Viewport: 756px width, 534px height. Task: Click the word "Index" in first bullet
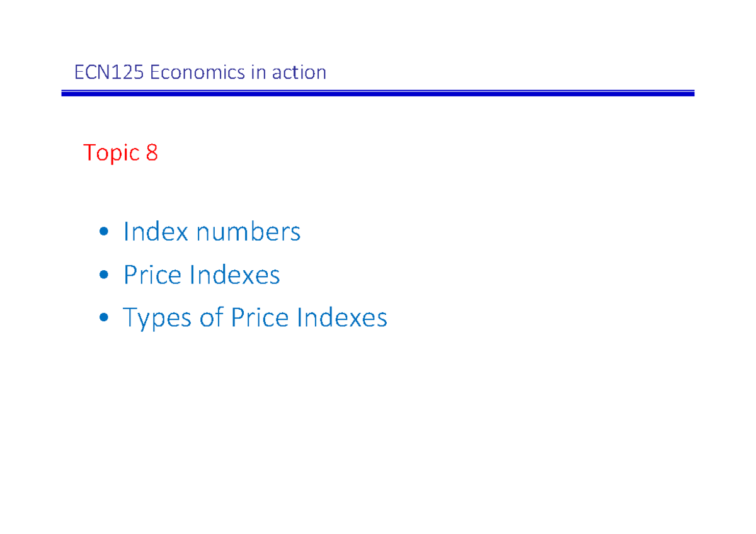[156, 232]
